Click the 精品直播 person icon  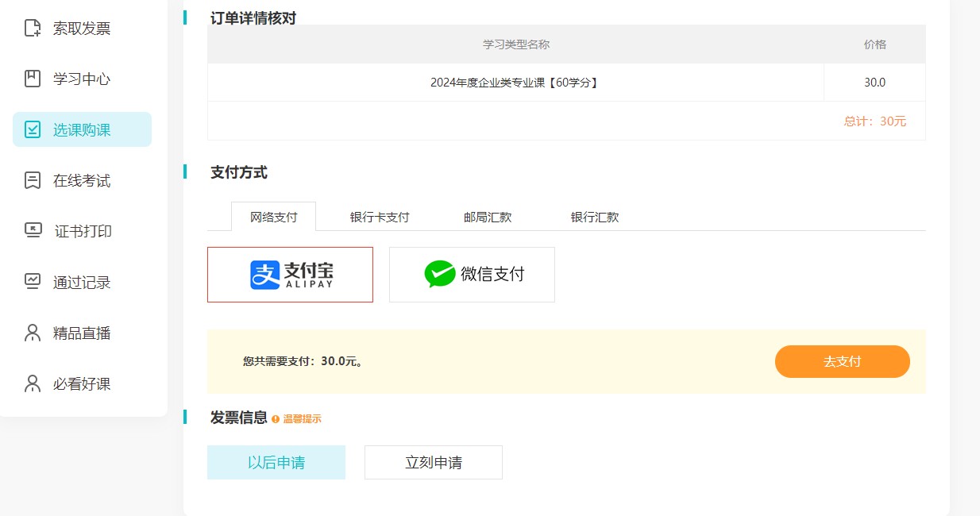coord(33,333)
